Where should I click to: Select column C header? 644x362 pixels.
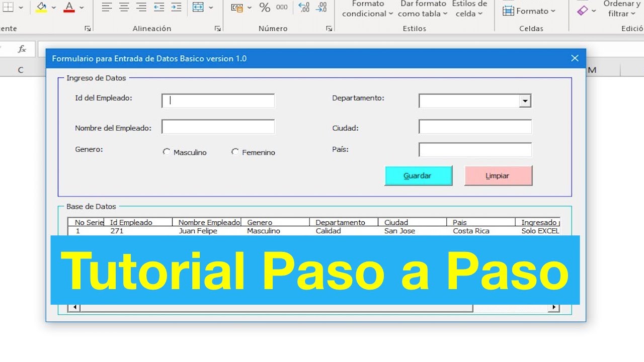click(x=21, y=70)
